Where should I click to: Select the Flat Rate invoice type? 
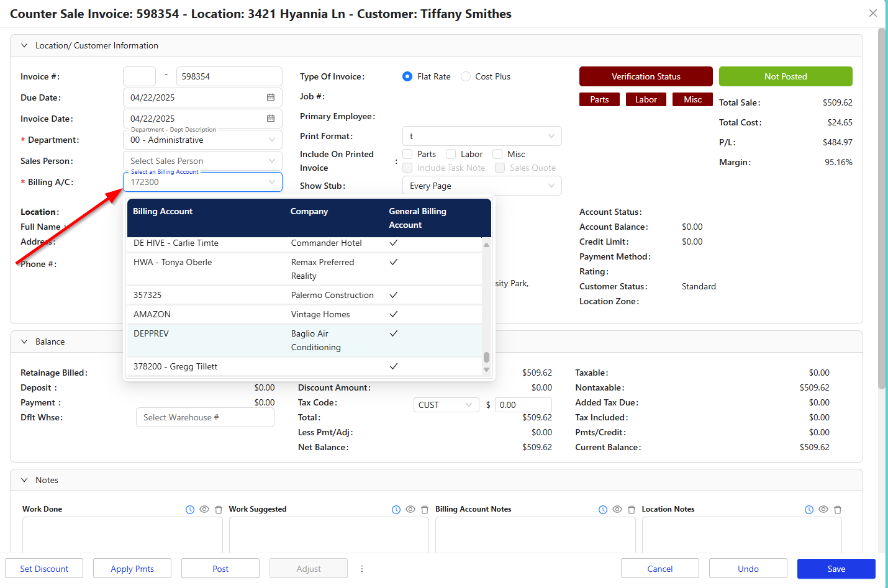tap(407, 76)
